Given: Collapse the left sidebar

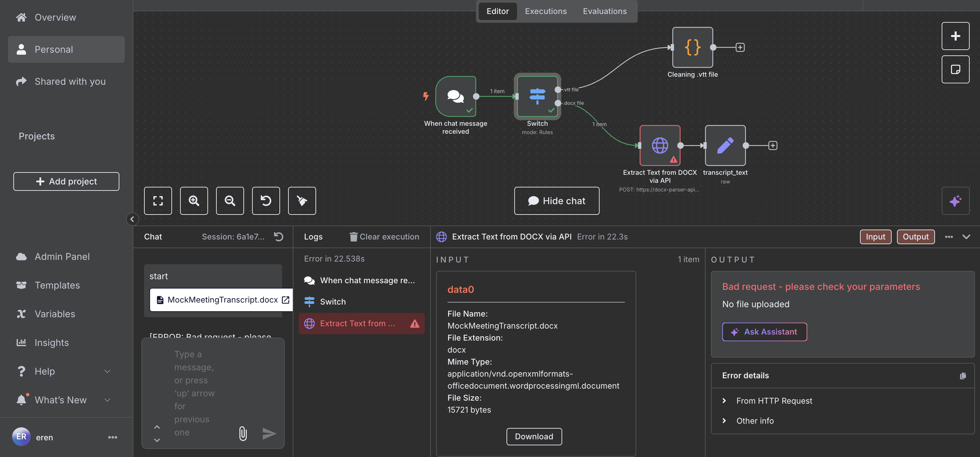Looking at the screenshot, I should click(132, 219).
